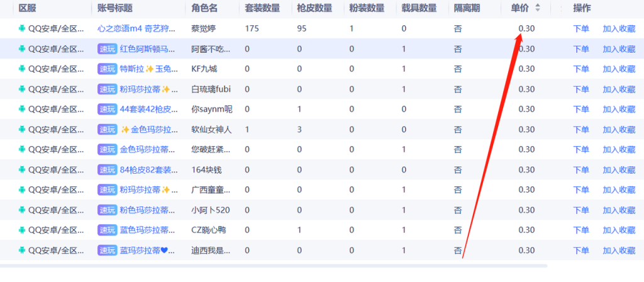Click the 速玩 badge in the 小阿卜520 row
This screenshot has height=282, width=644.
coord(107,210)
